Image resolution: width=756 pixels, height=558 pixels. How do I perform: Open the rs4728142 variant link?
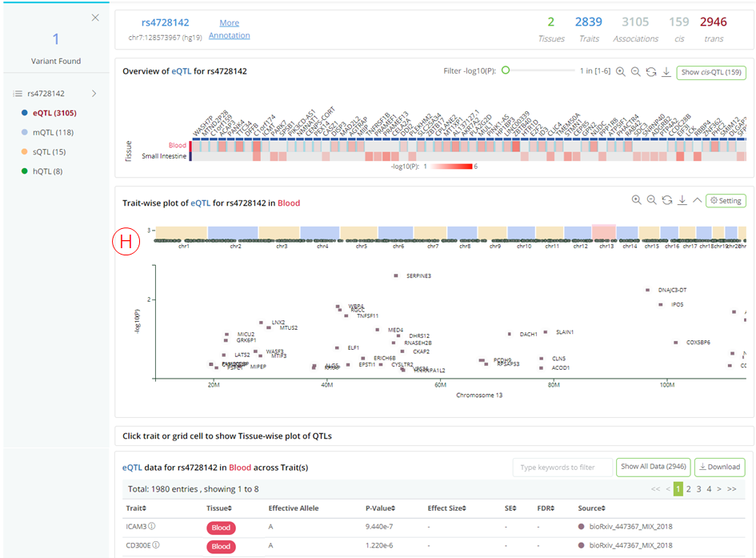(165, 22)
